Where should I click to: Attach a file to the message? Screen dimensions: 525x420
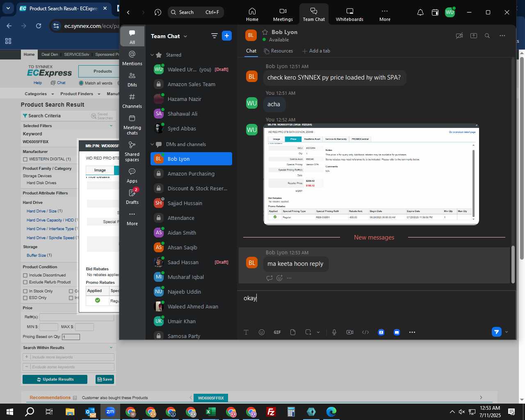pyautogui.click(x=293, y=332)
